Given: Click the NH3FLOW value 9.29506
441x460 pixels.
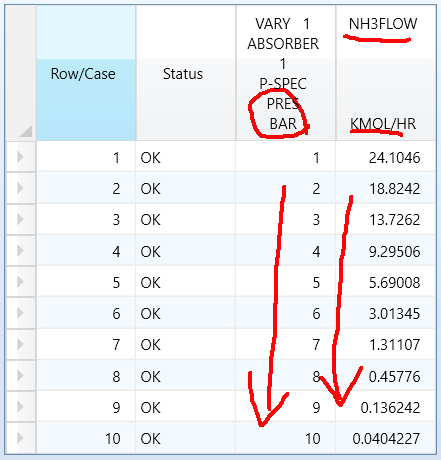Looking at the screenshot, I should tap(394, 252).
